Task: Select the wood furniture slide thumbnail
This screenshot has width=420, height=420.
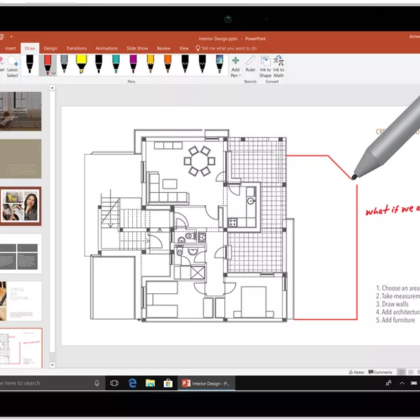Action: click(x=20, y=301)
